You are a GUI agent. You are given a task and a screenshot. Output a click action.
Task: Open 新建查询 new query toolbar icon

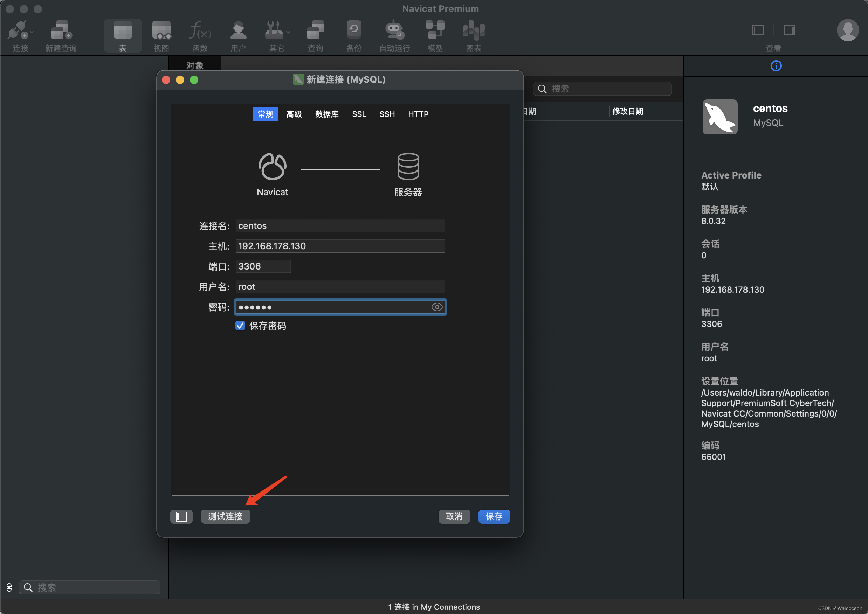tap(61, 30)
